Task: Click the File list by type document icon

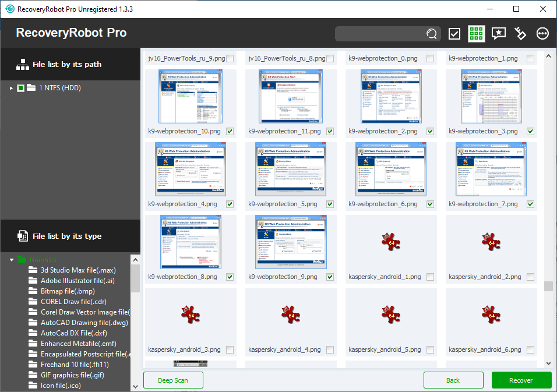Action: click(x=23, y=236)
